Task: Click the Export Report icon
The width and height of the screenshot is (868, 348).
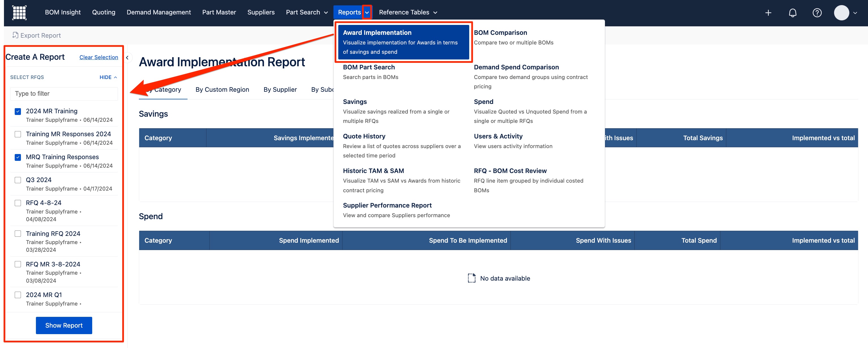Action: [x=15, y=35]
